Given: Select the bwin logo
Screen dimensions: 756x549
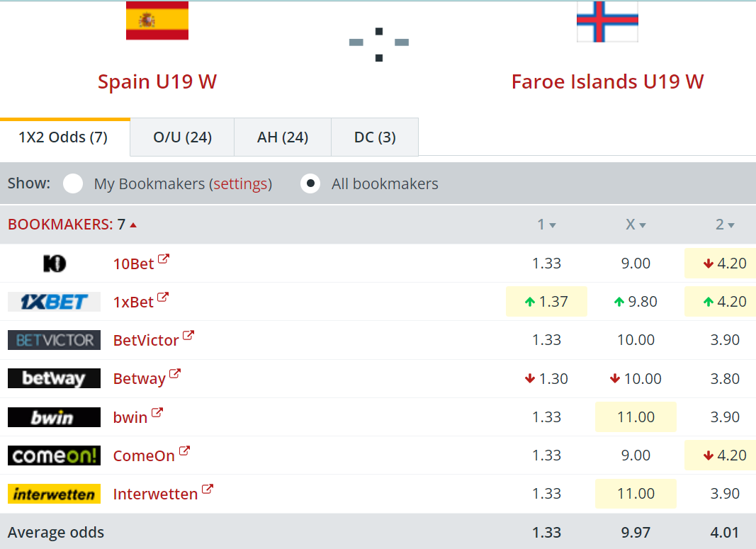Looking at the screenshot, I should tap(54, 417).
